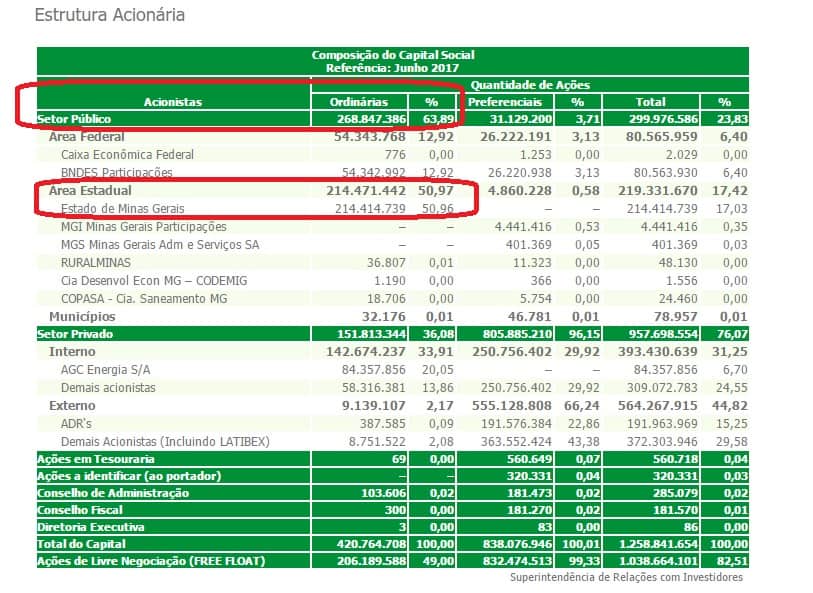Select the 'Quantidade de Ações' header cell
813x593 pixels.
point(530,85)
